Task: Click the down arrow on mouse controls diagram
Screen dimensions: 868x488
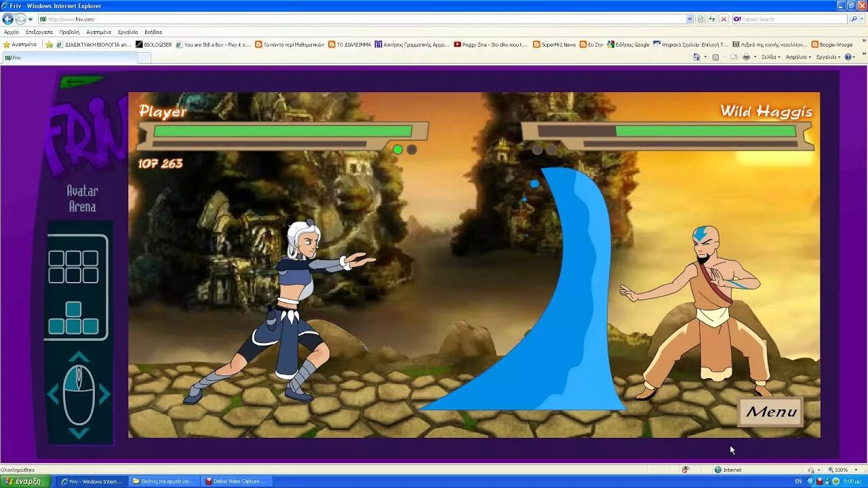Action: (79, 433)
